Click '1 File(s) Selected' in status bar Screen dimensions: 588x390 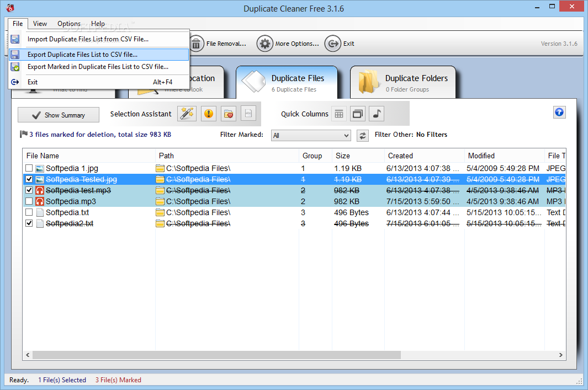[62, 380]
